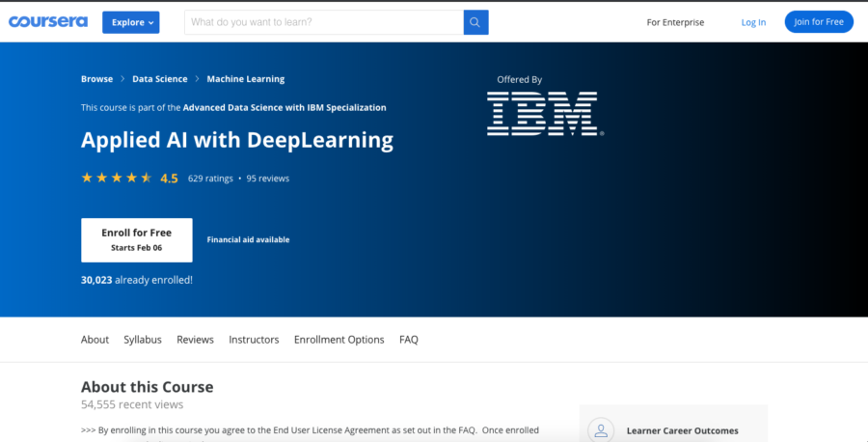Click the '54,555 recent views' text
Viewport: 868px width, 442px height.
[132, 405]
